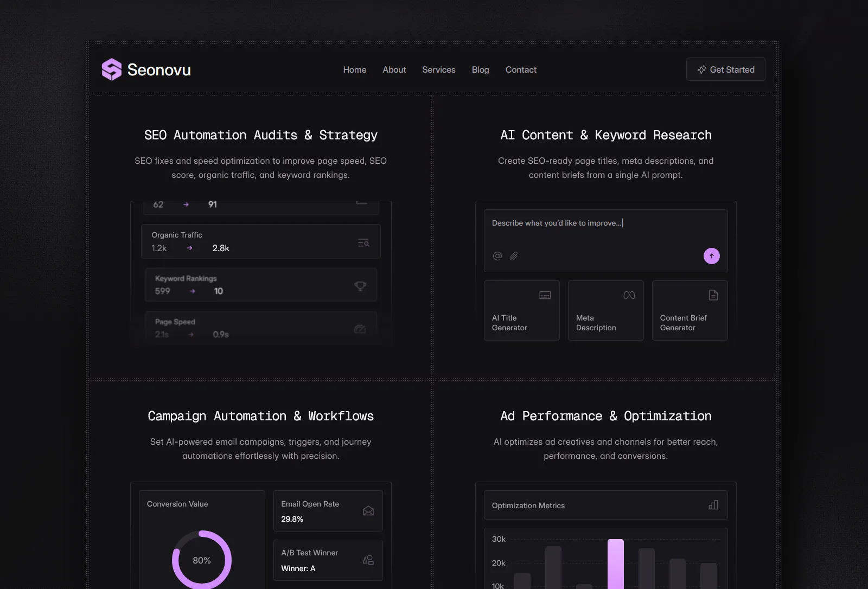Select the Meta Description card
Viewport: 868px width, 589px height.
pos(606,310)
